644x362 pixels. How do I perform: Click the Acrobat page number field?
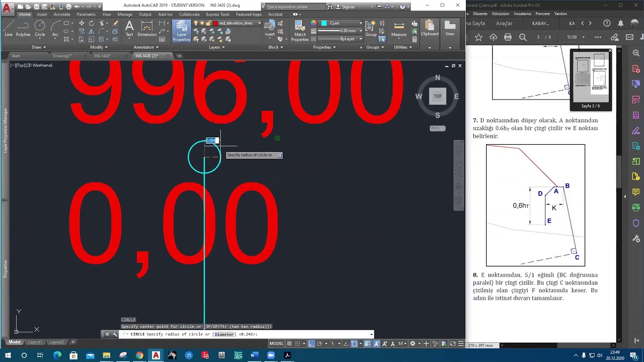point(538,37)
